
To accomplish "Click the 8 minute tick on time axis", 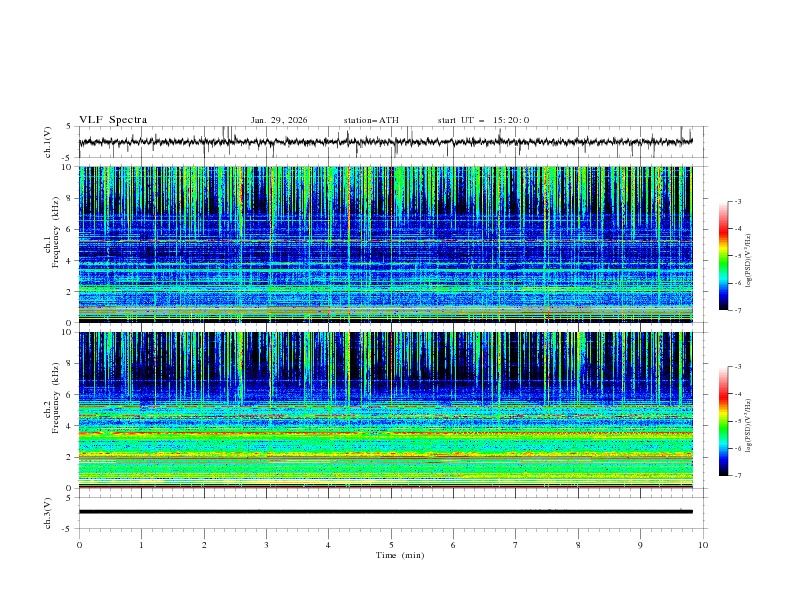I will coord(578,545).
